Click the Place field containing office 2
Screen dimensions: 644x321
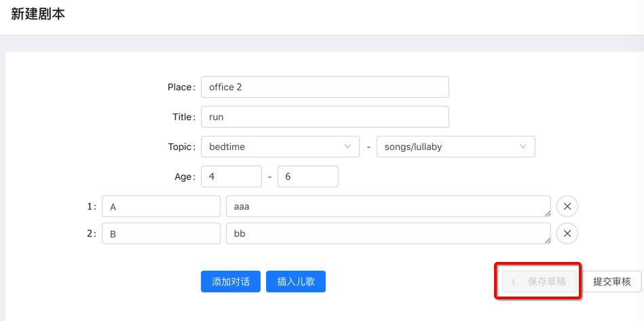(x=324, y=87)
